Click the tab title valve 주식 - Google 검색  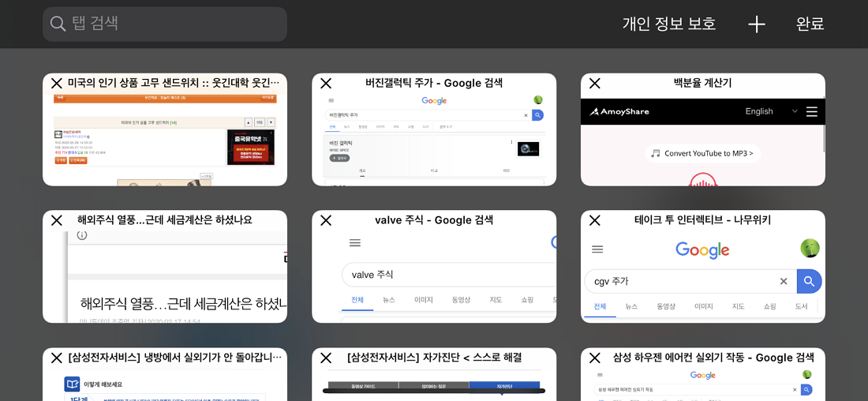point(434,220)
